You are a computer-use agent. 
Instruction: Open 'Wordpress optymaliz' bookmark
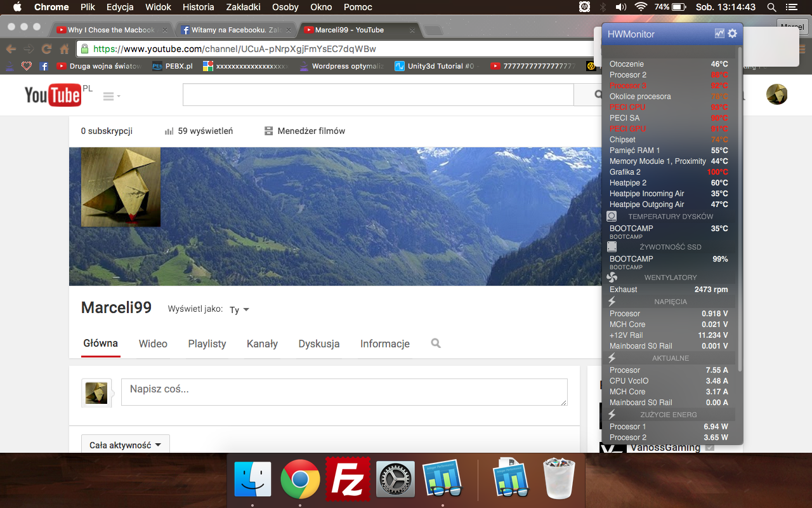click(342, 66)
